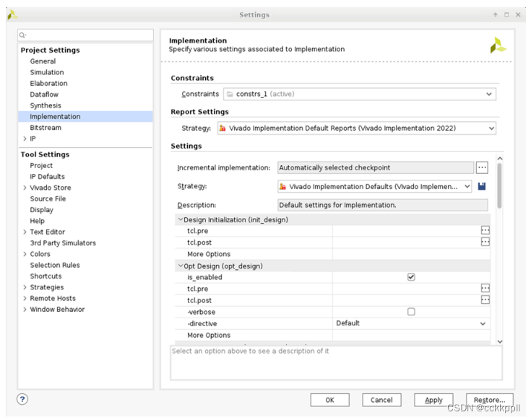
Task: Click the settings search input field
Action: point(86,35)
